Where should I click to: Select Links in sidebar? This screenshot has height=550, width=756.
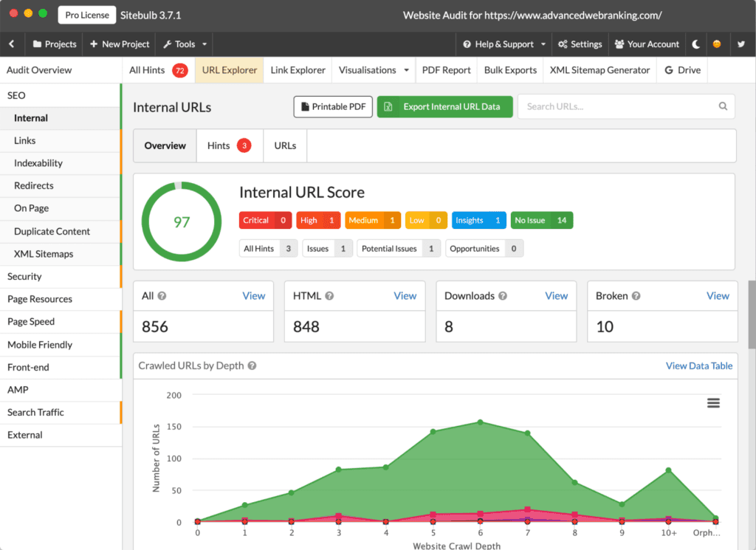click(x=61, y=141)
